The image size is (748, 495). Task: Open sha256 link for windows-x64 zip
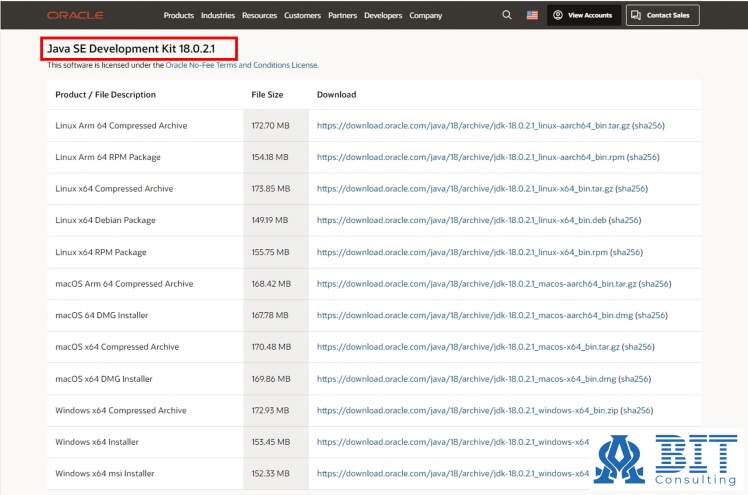[x=637, y=410]
